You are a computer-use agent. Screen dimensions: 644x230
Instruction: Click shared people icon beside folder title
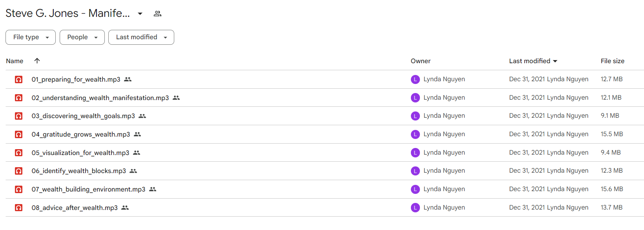coord(157,14)
